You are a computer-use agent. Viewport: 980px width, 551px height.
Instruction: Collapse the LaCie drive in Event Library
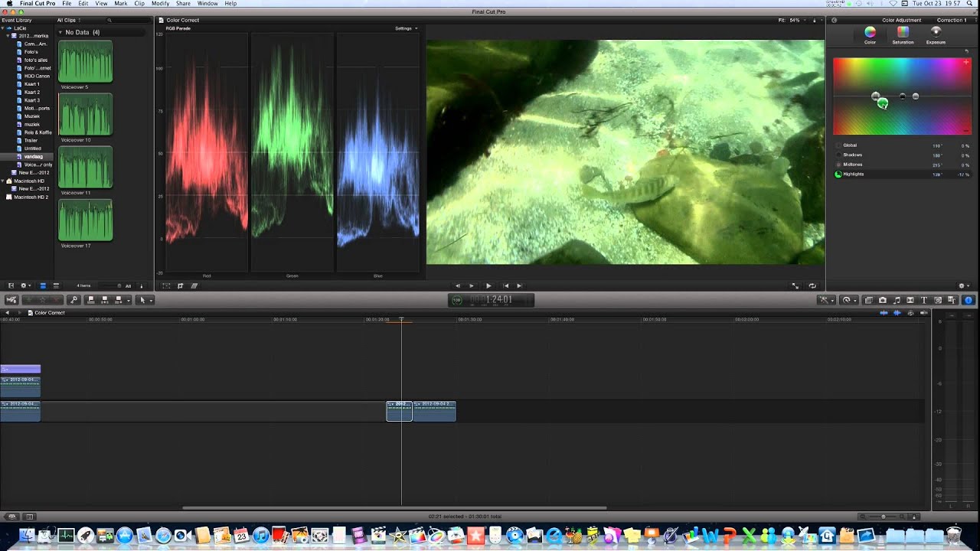point(4,28)
